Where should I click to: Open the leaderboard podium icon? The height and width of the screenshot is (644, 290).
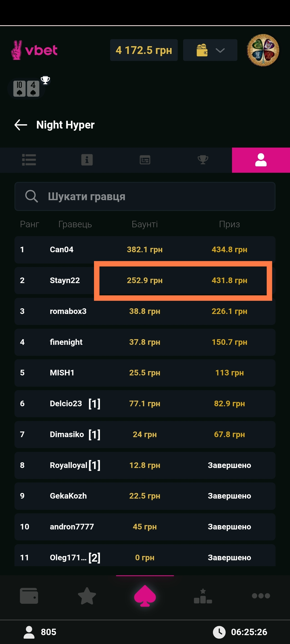coord(203,596)
